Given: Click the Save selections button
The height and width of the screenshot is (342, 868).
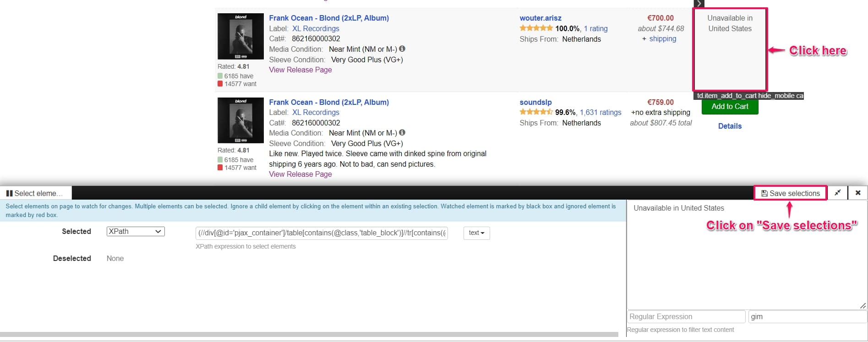Looking at the screenshot, I should pos(790,193).
